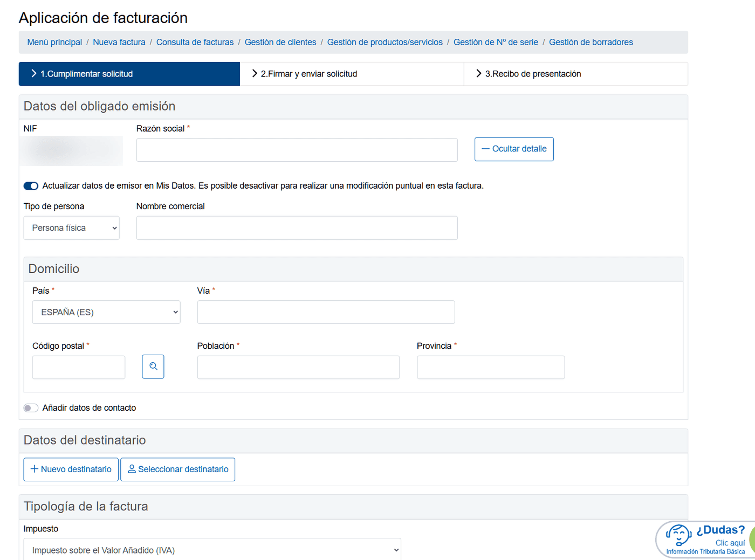Toggle off Actualizar datos de emisor switch

point(31,186)
